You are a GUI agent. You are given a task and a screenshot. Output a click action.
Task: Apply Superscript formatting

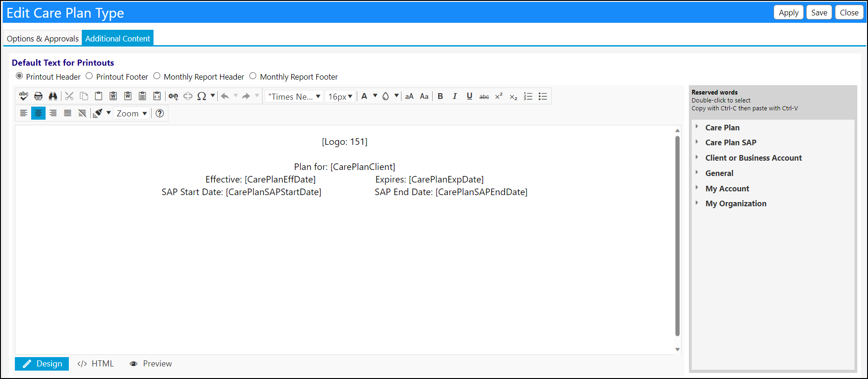(499, 96)
